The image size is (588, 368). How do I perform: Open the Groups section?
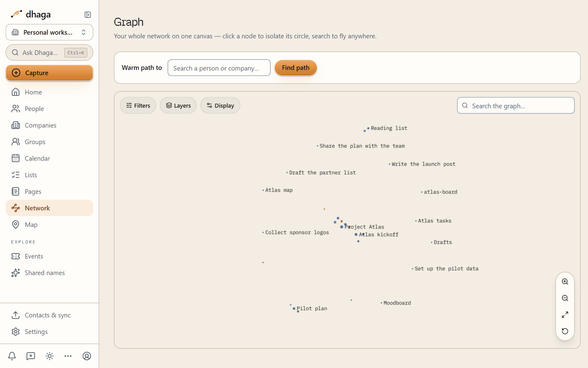(x=49, y=142)
